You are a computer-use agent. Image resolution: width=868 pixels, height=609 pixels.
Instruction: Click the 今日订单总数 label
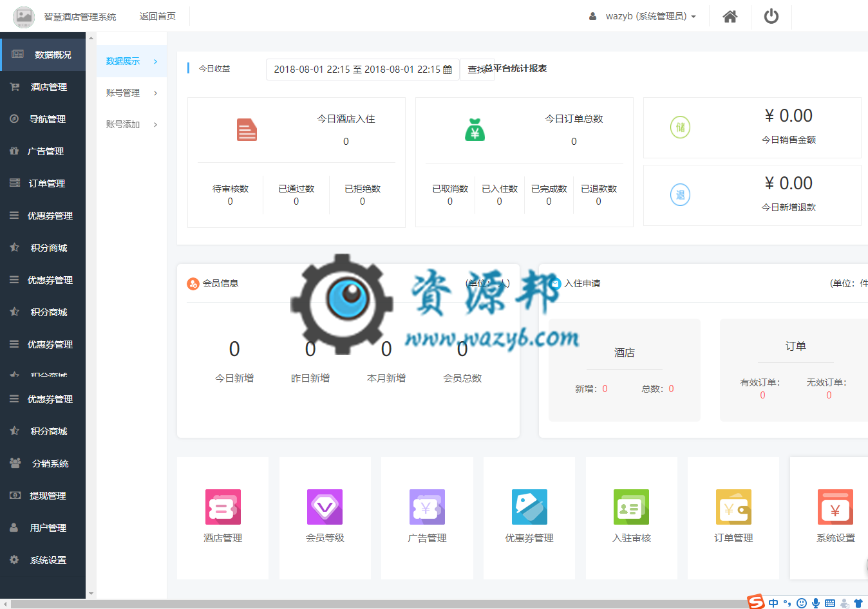(x=574, y=118)
